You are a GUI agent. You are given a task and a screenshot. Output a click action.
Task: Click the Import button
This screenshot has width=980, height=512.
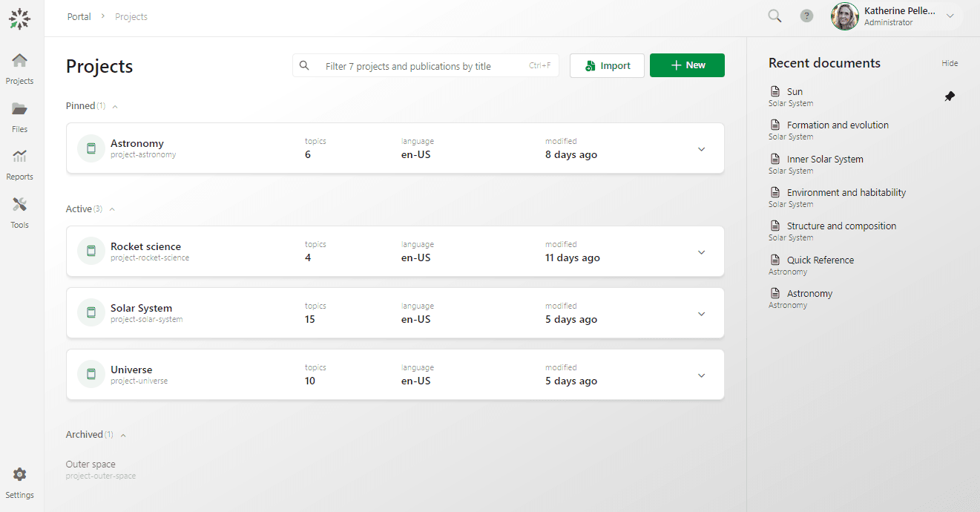607,65
